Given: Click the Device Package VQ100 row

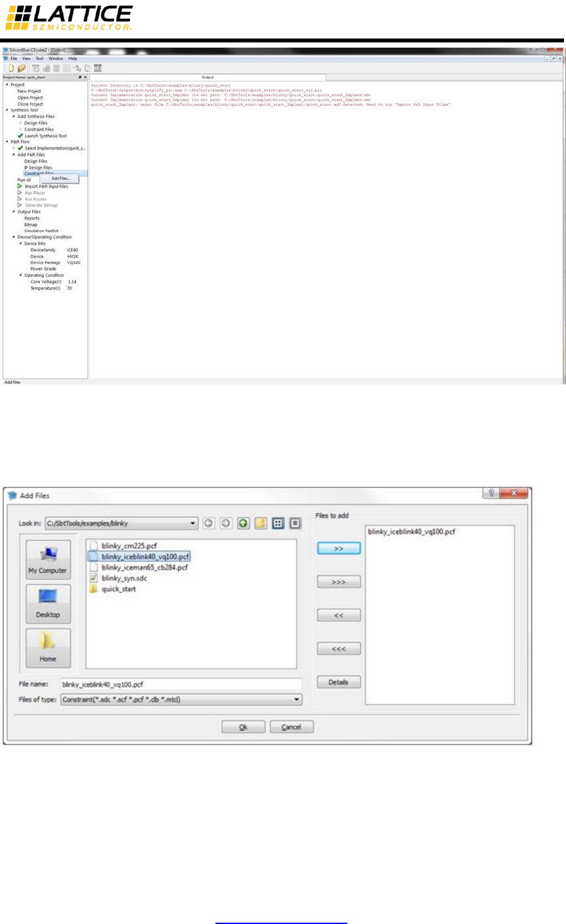Looking at the screenshot, I should click(55, 262).
